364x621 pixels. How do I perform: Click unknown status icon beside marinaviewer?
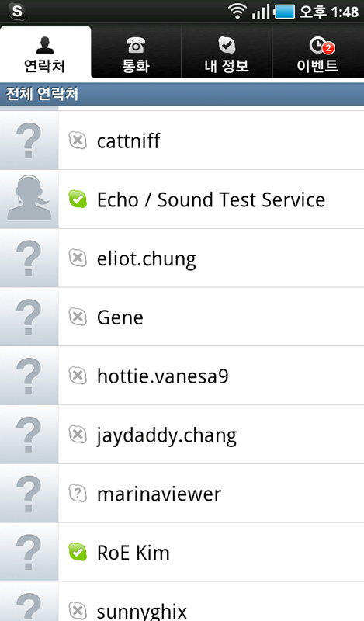pyautogui.click(x=78, y=494)
